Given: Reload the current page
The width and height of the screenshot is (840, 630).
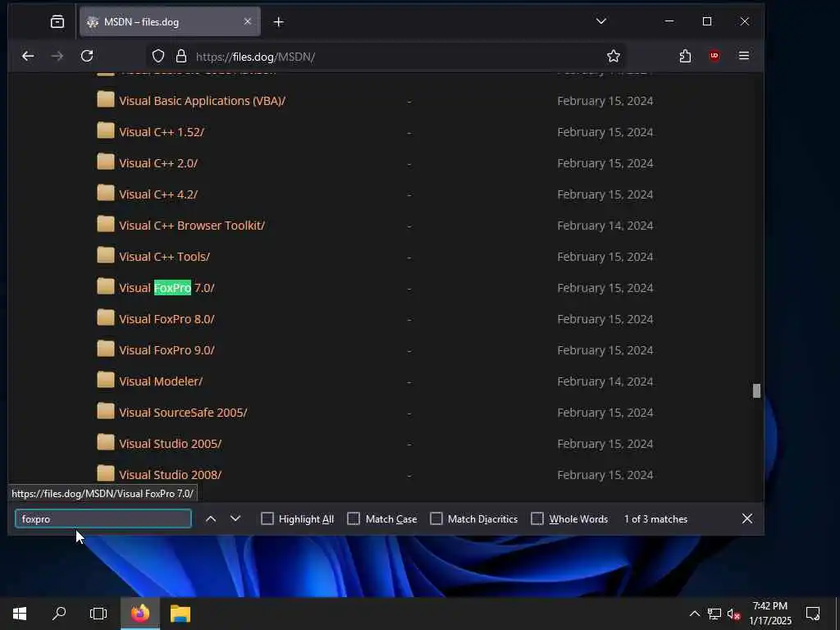Looking at the screenshot, I should point(87,56).
